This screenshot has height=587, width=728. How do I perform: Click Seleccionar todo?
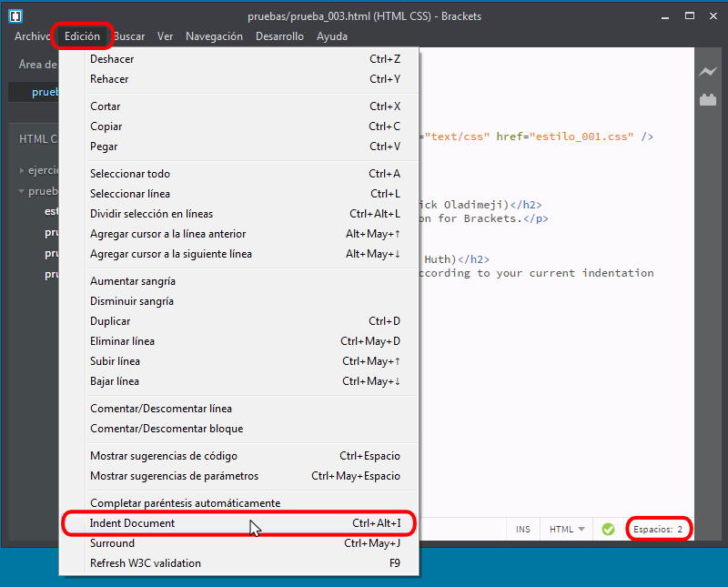pos(239,174)
